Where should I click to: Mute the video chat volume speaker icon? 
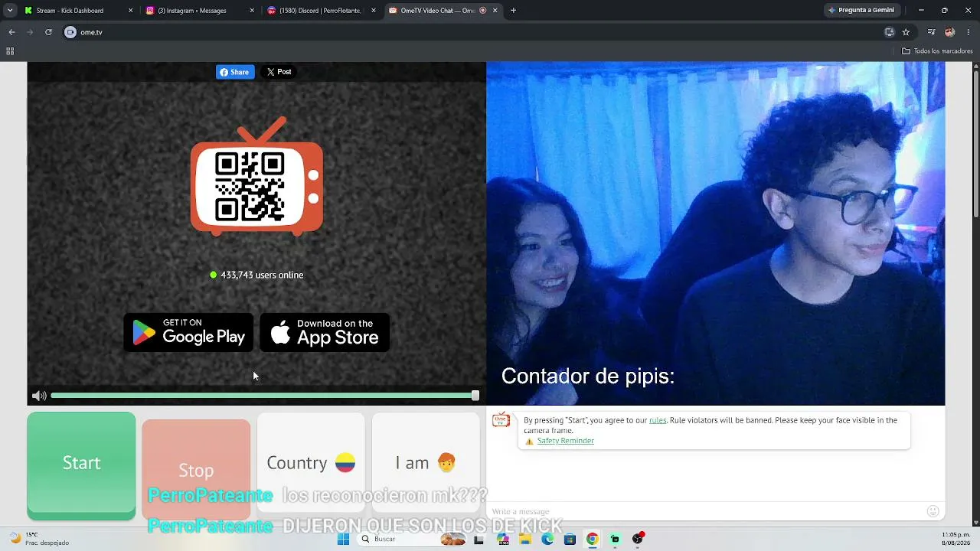pyautogui.click(x=39, y=396)
